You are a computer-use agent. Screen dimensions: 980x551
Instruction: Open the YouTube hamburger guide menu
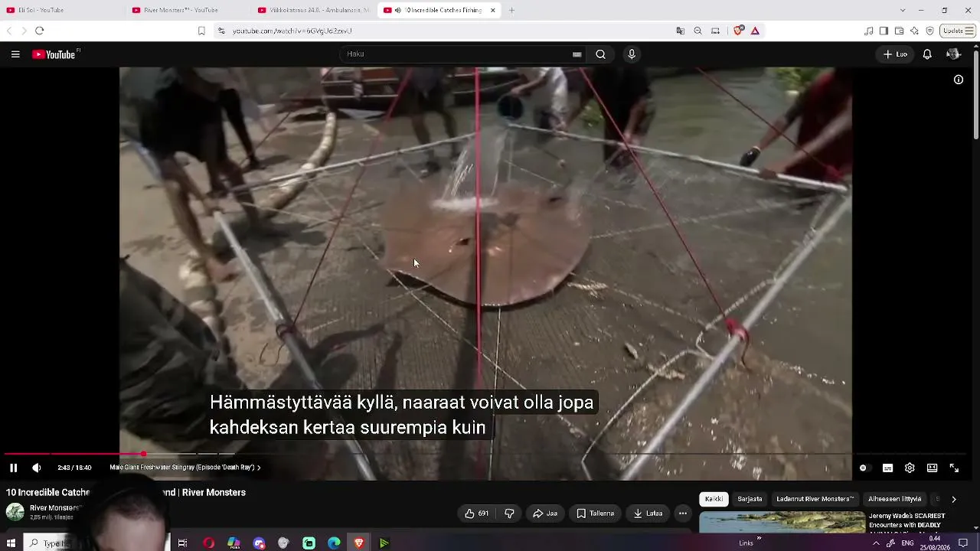15,54
